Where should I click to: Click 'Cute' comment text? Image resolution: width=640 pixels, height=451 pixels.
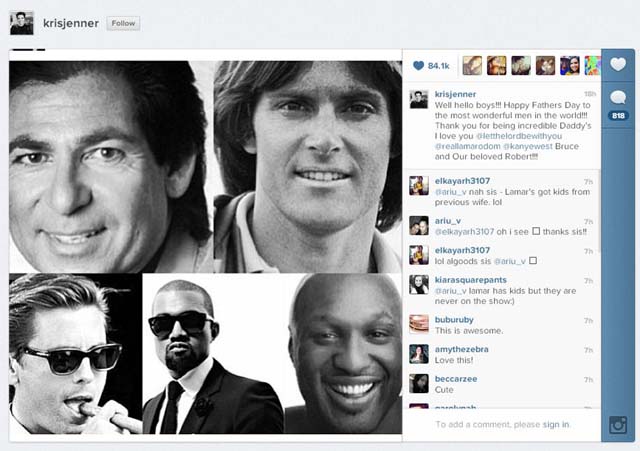click(444, 390)
